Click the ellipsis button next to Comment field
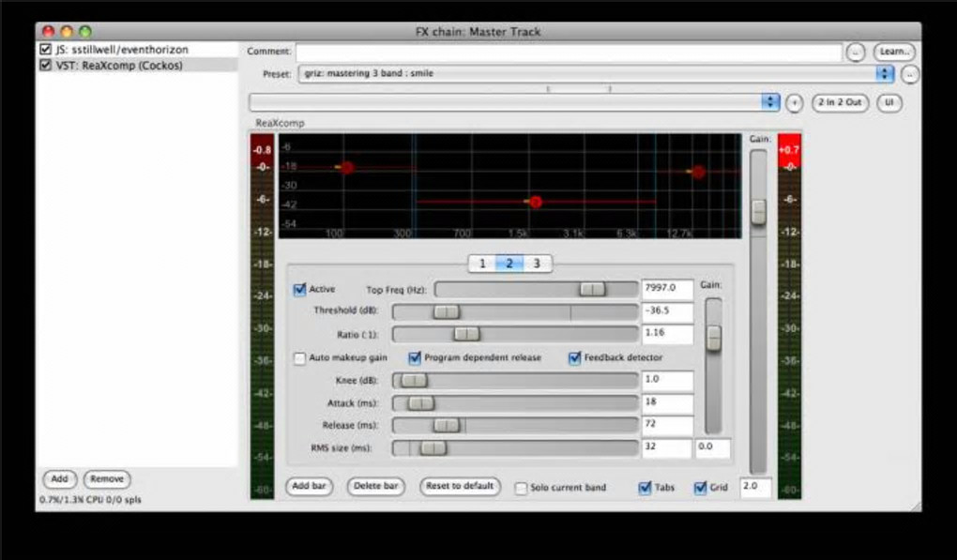Screen dimensions: 957x560 [x=855, y=53]
